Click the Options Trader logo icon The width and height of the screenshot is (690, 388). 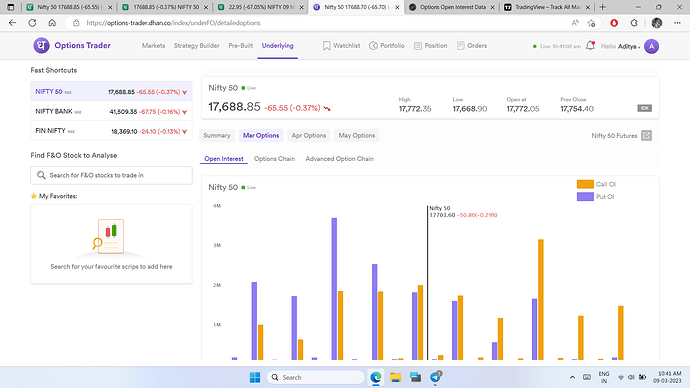41,45
